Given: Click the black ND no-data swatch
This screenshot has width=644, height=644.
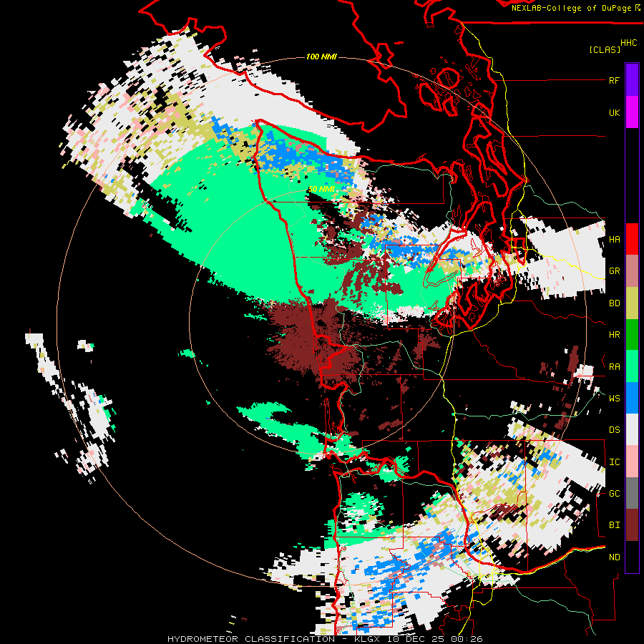Looking at the screenshot, I should coord(632,557).
